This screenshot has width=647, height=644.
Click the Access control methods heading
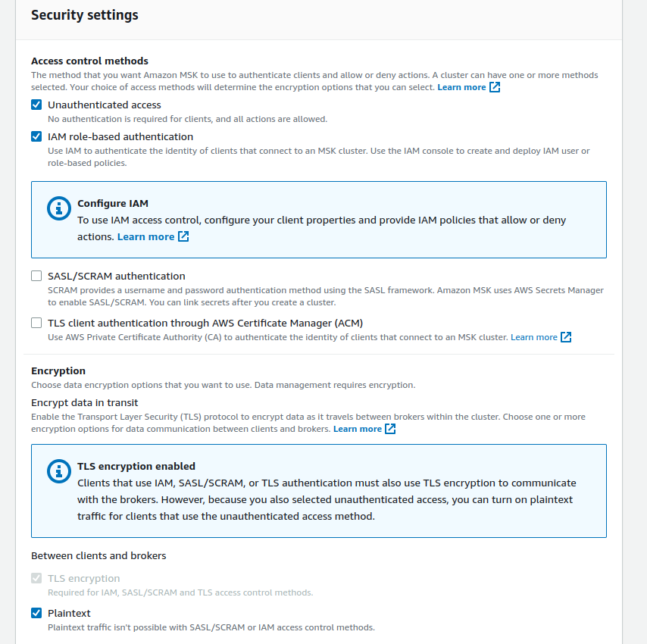[x=89, y=61]
